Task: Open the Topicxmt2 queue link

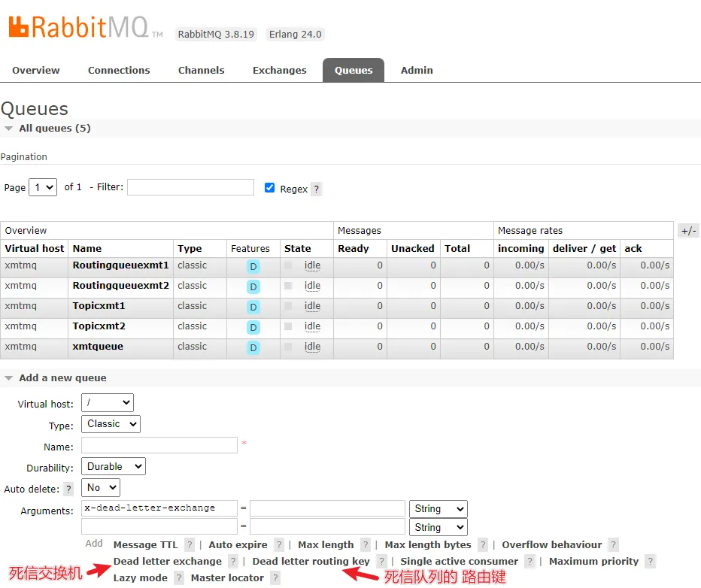Action: pyautogui.click(x=99, y=326)
